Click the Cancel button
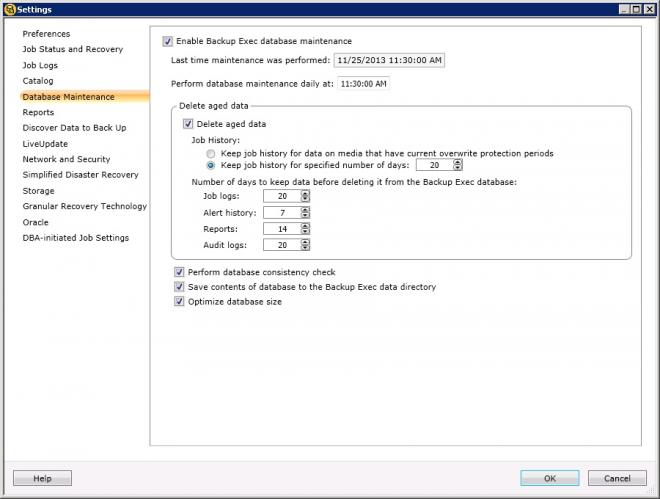 tap(617, 478)
